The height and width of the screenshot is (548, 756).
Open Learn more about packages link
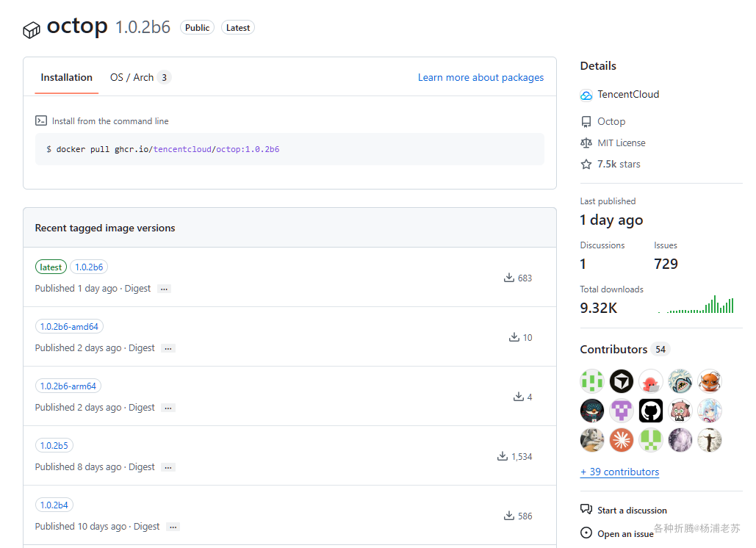point(480,78)
